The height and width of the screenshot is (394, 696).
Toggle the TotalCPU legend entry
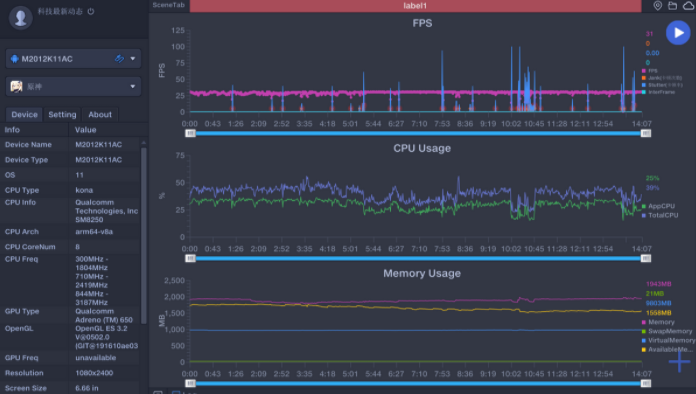click(x=660, y=215)
